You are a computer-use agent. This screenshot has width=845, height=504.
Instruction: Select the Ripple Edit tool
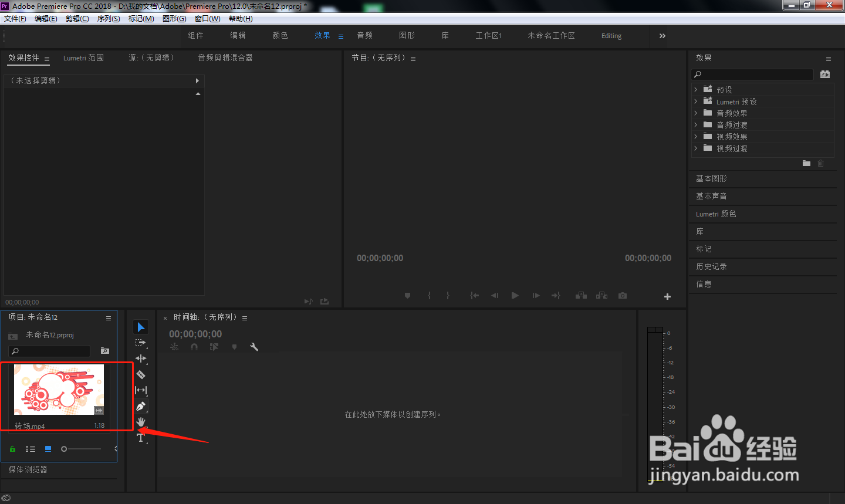[141, 358]
